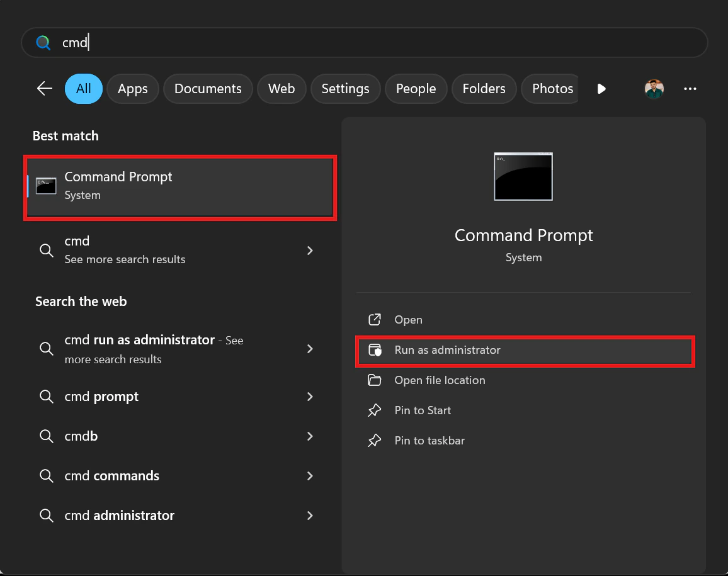Select the Settings filter tab

(x=345, y=89)
